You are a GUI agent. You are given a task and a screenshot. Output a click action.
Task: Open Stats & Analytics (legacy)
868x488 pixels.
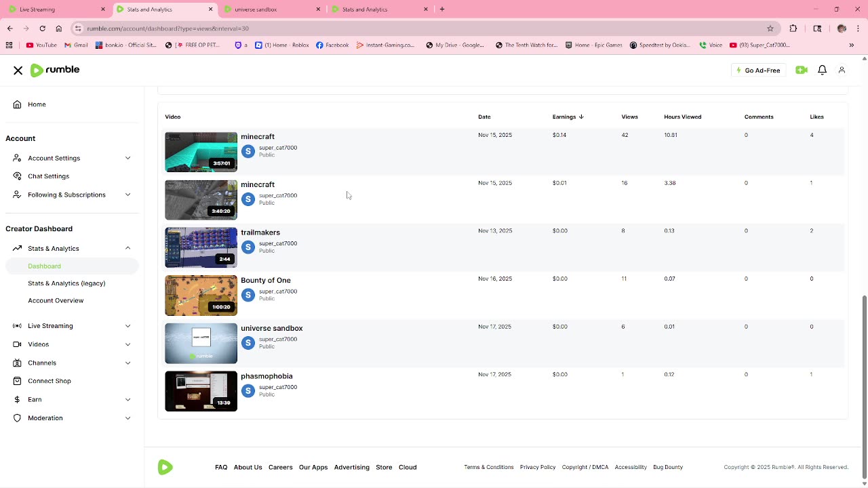tap(66, 283)
